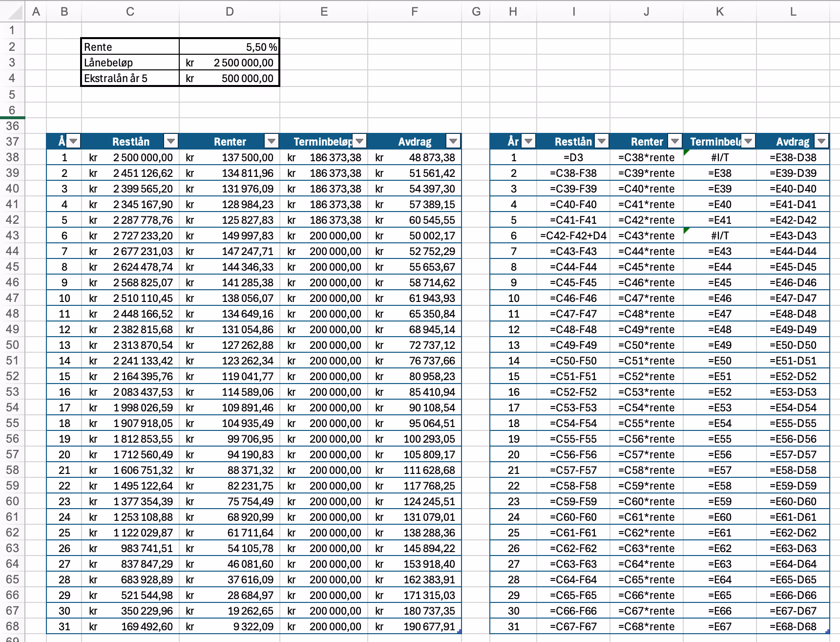840x642 pixels.
Task: Select column header G
Action: click(x=476, y=12)
